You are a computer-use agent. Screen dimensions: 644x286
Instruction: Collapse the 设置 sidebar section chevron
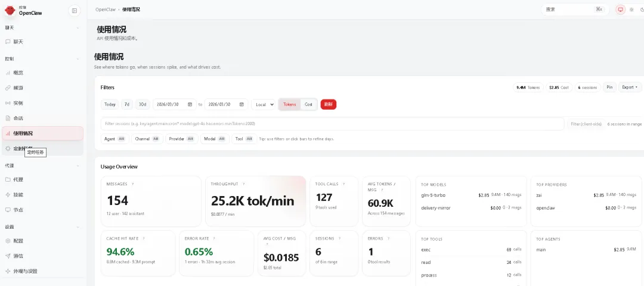(78, 227)
